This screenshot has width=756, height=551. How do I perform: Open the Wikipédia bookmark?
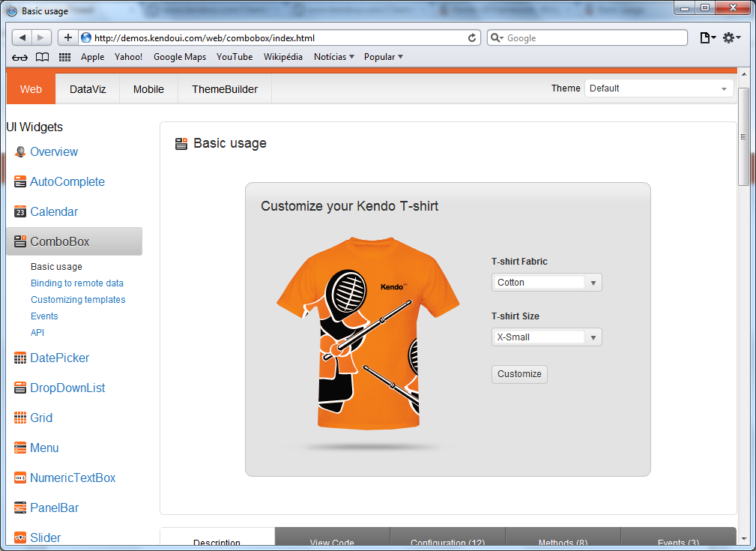tap(283, 57)
